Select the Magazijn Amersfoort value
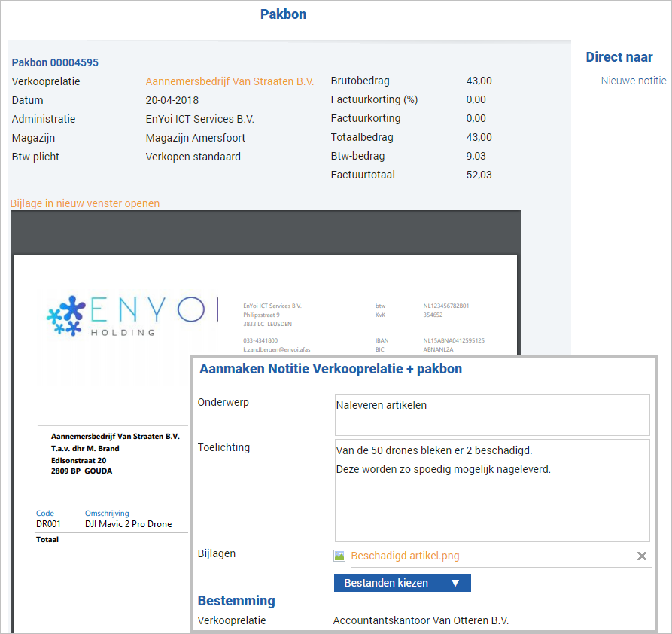This screenshot has height=634, width=672. [196, 138]
